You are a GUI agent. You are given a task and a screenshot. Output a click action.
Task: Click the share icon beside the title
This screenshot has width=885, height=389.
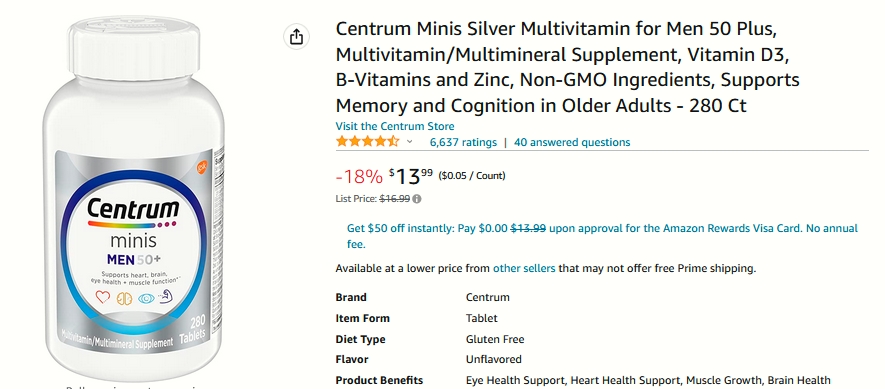[x=296, y=37]
